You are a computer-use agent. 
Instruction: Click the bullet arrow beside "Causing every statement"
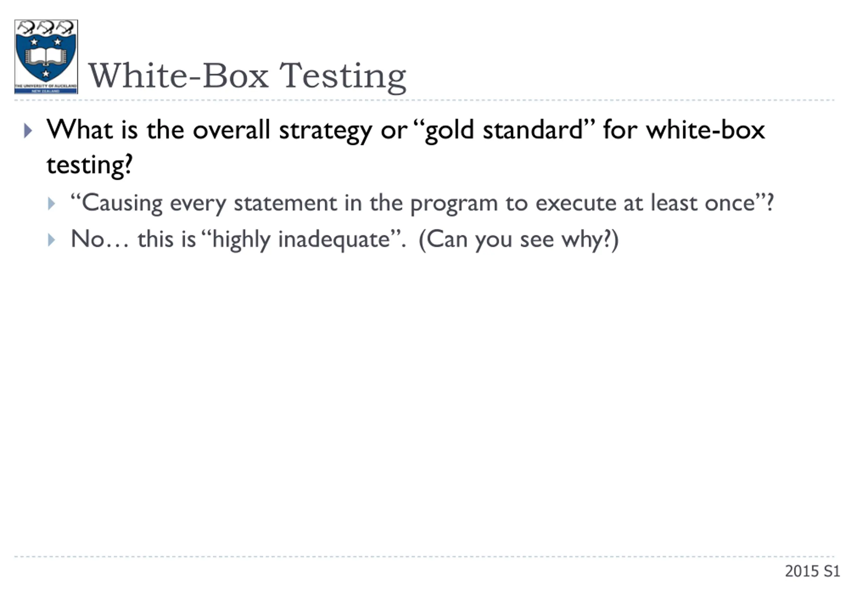pyautogui.click(x=52, y=204)
